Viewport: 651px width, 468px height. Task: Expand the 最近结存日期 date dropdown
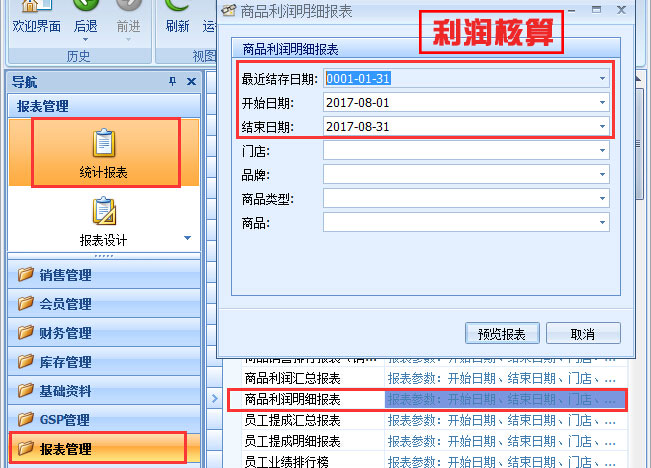(602, 78)
